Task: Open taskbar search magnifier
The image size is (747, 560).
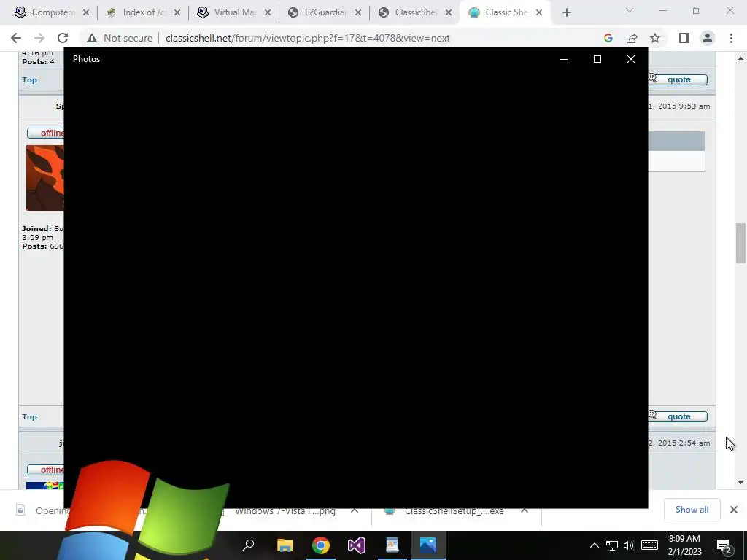Action: click(x=248, y=545)
